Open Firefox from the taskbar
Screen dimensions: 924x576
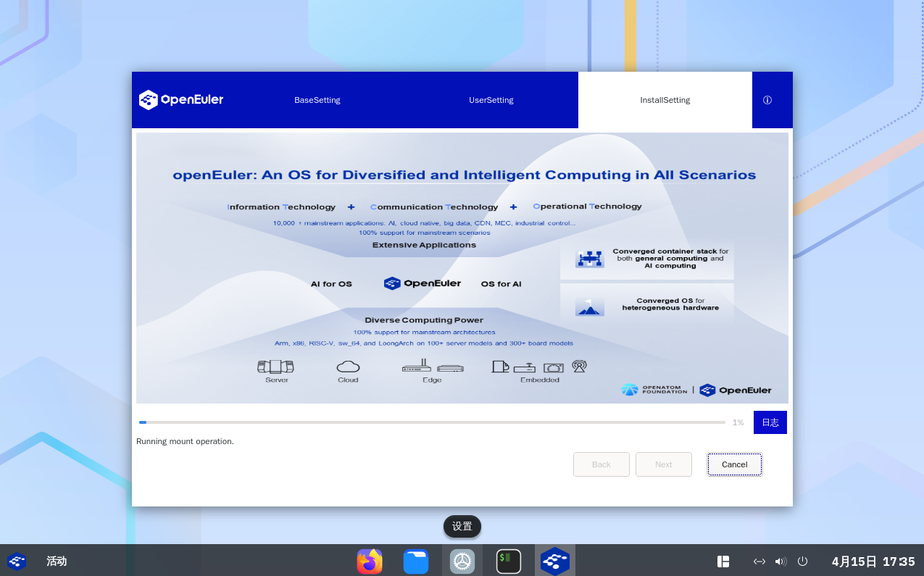(370, 561)
